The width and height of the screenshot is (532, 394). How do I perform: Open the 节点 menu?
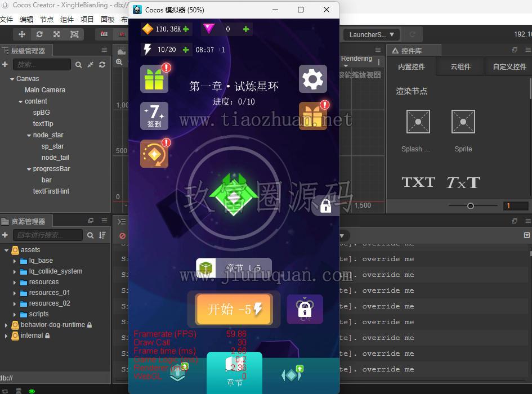point(47,19)
